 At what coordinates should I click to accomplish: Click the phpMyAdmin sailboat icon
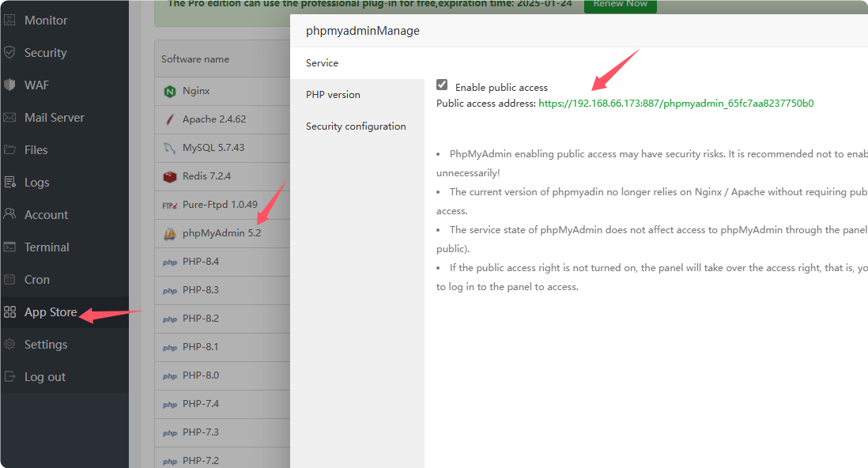tap(170, 234)
